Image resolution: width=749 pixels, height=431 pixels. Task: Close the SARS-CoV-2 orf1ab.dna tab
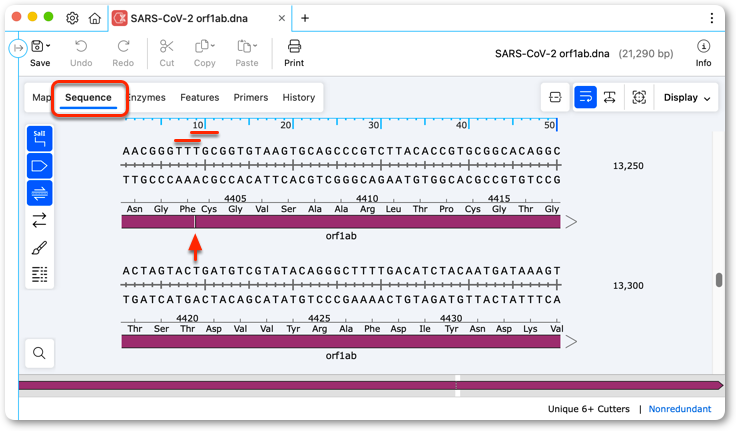(x=282, y=18)
